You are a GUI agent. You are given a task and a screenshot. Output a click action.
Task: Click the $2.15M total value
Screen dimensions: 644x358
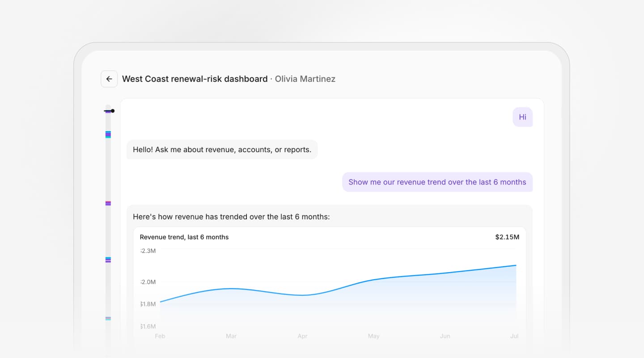[x=507, y=237]
